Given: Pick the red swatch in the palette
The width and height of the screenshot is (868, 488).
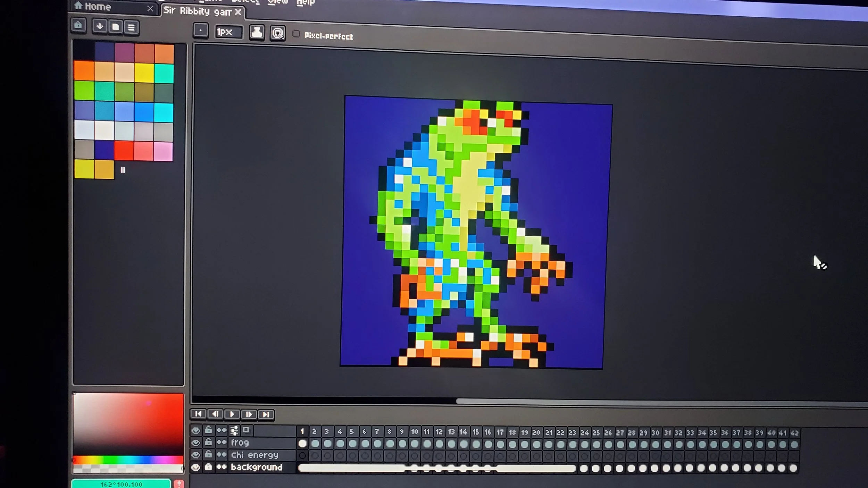Looking at the screenshot, I should coord(124,151).
